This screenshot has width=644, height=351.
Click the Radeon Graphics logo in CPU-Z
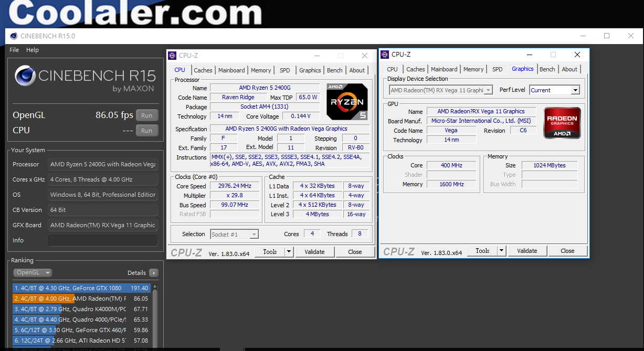click(562, 123)
